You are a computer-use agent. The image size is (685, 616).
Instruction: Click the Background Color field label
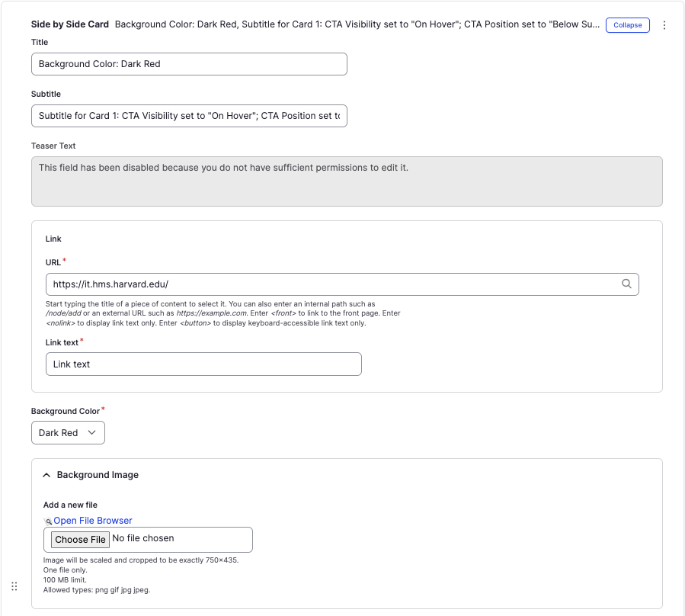[x=66, y=411]
